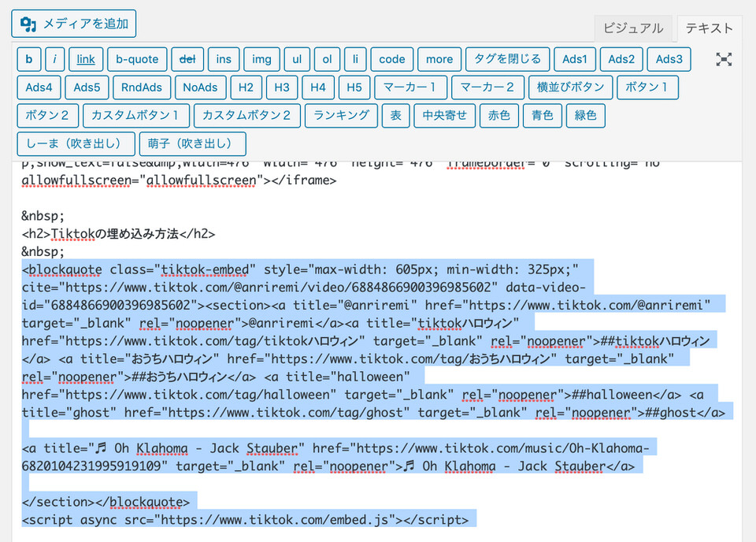Center align with 中央寄せ button
The image size is (756, 542).
point(444,115)
